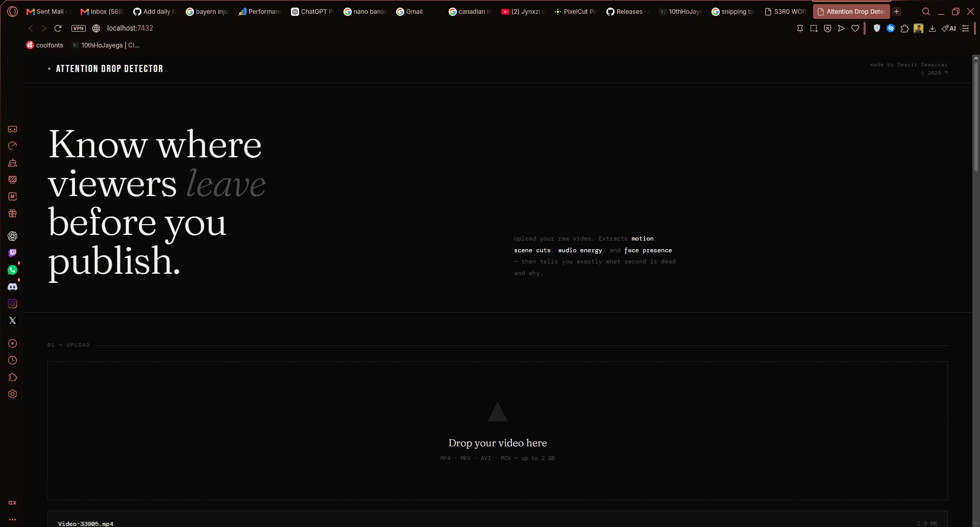Open Twitch in the sidebar

(13, 253)
